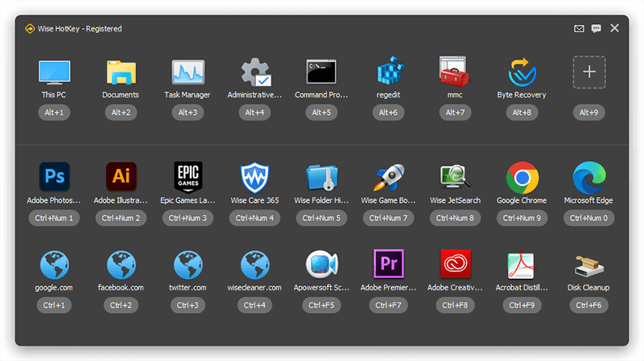Open the google.com globe icon
The width and height of the screenshot is (644, 361).
click(54, 265)
